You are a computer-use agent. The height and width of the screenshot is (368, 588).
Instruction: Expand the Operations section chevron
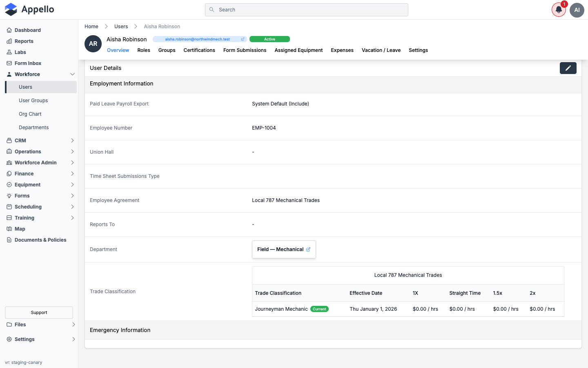(72, 152)
